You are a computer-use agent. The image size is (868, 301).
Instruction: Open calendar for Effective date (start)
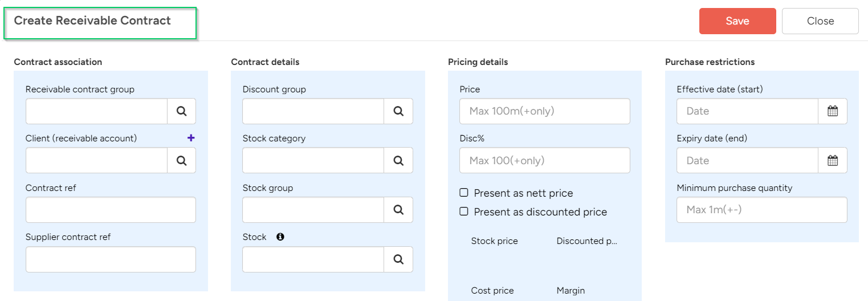click(x=833, y=111)
